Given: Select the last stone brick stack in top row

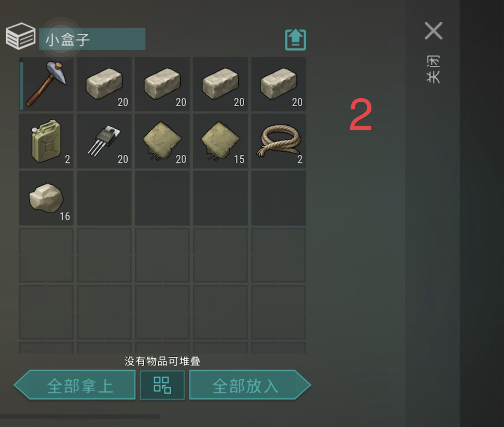Looking at the screenshot, I should pyautogui.click(x=279, y=84).
